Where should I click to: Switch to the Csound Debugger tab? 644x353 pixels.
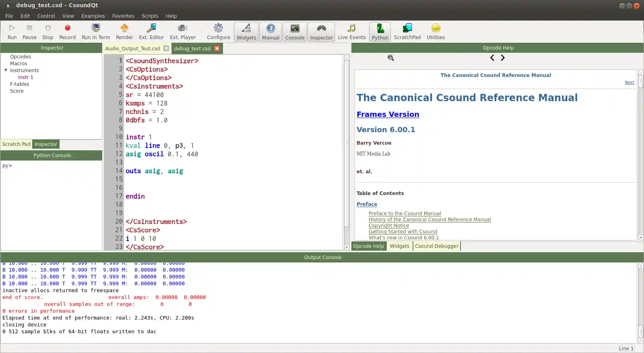point(437,246)
